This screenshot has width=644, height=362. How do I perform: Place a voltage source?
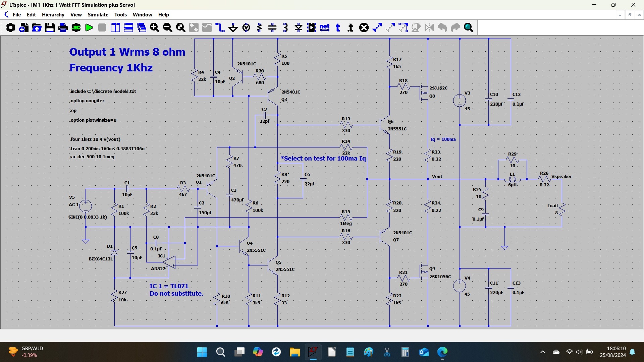[246, 27]
